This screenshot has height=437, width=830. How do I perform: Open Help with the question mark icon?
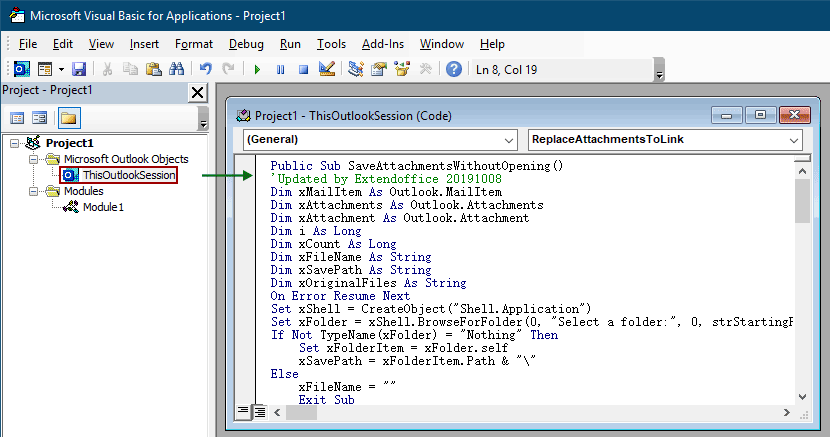click(x=454, y=69)
